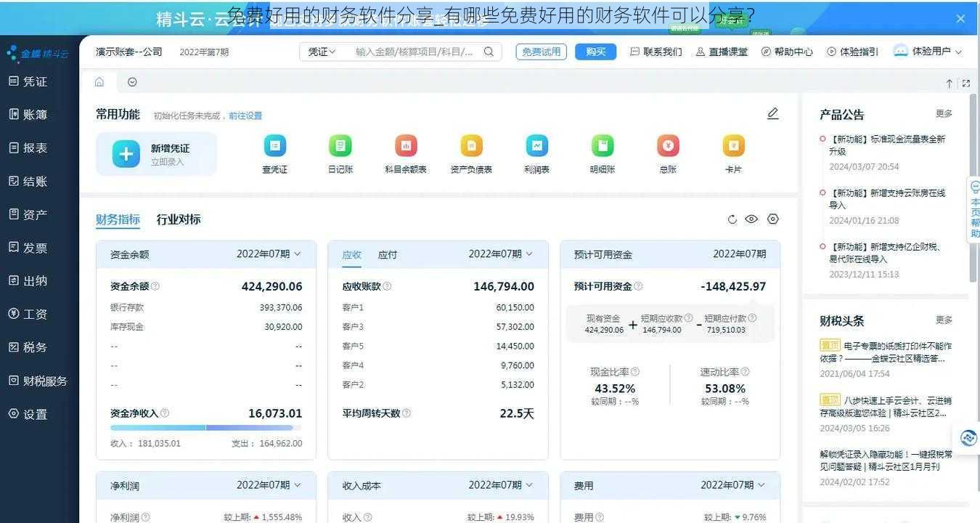Open the 税务 sidebar module
Viewport: 980px width, 523px height.
click(28, 347)
